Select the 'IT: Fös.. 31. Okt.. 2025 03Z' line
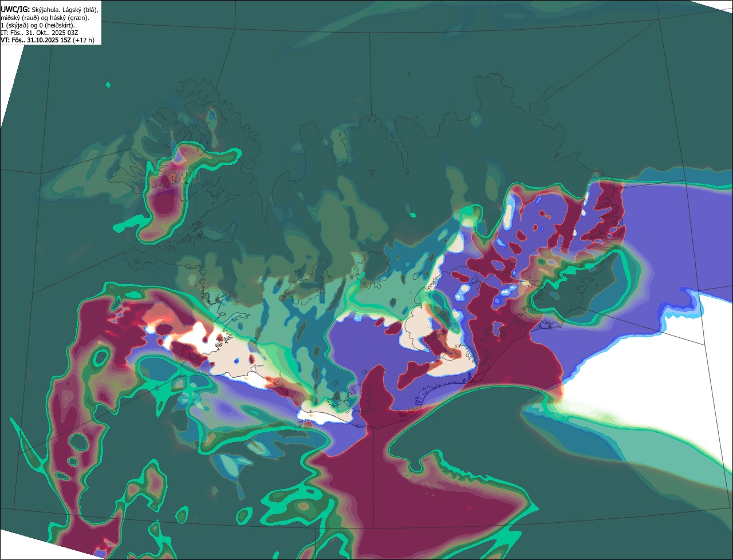Screen dimensions: 733x560 (x=39, y=33)
